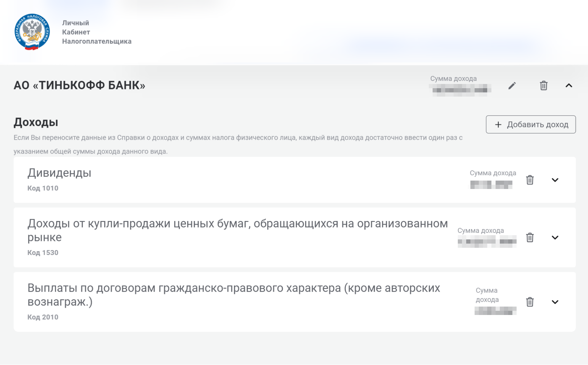This screenshot has width=588, height=365.
Task: Delete the Дивиденды income row
Action: (x=530, y=180)
